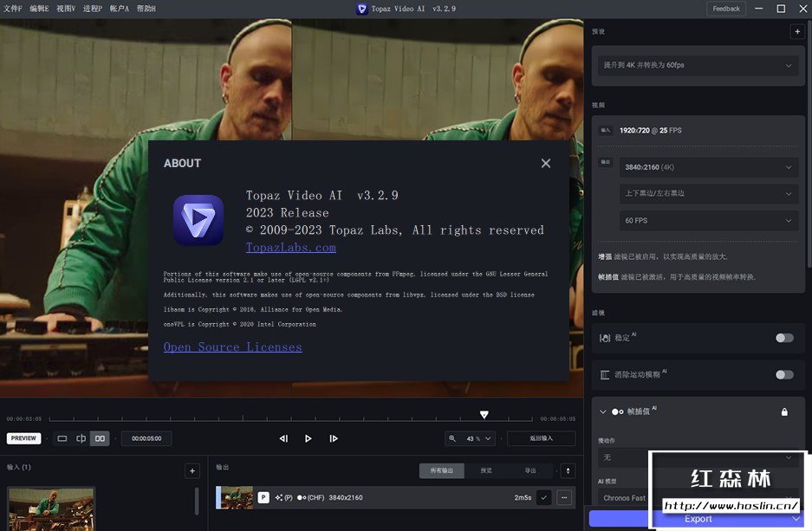Click the green checkmark on output row

tap(543, 497)
